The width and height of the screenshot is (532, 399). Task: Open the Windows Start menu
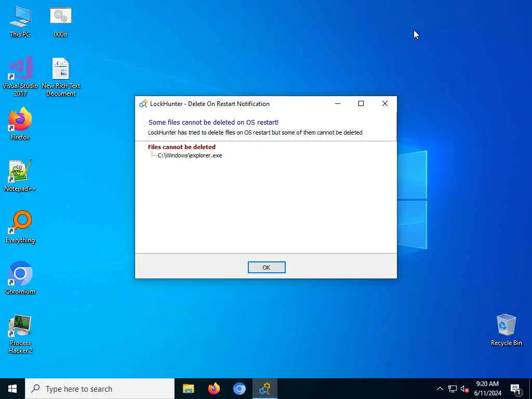pyautogui.click(x=12, y=389)
